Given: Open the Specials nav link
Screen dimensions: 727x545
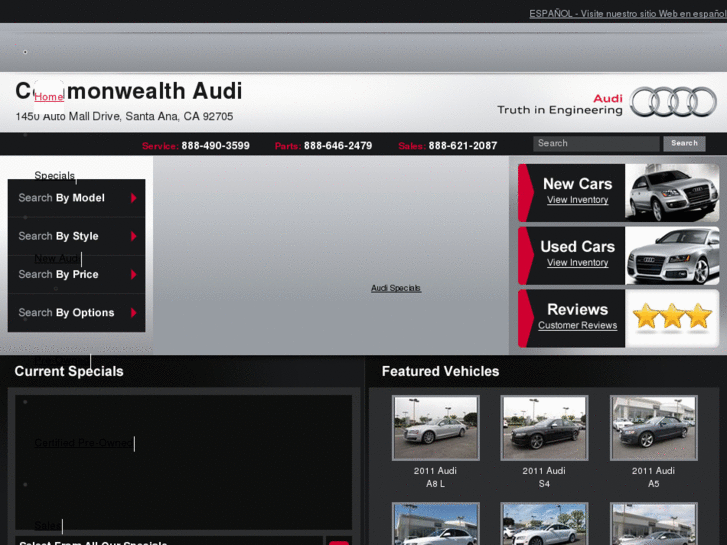Looking at the screenshot, I should 54,175.
